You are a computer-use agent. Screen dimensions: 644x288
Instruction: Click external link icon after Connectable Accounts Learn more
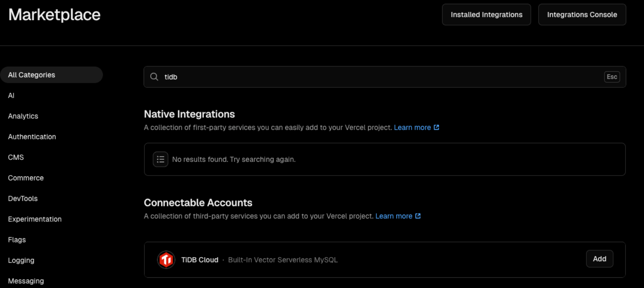[x=418, y=216]
